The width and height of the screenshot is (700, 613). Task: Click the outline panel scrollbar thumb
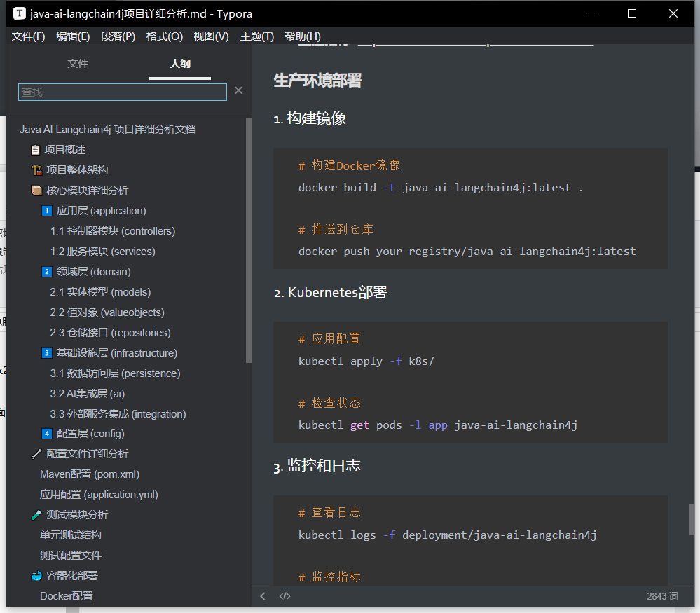pos(249,240)
